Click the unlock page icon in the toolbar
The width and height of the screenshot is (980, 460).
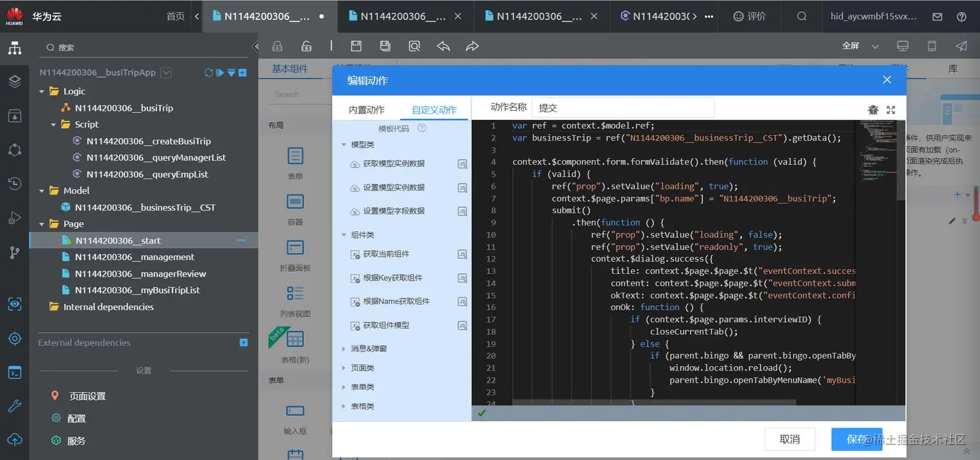pyautogui.click(x=307, y=46)
